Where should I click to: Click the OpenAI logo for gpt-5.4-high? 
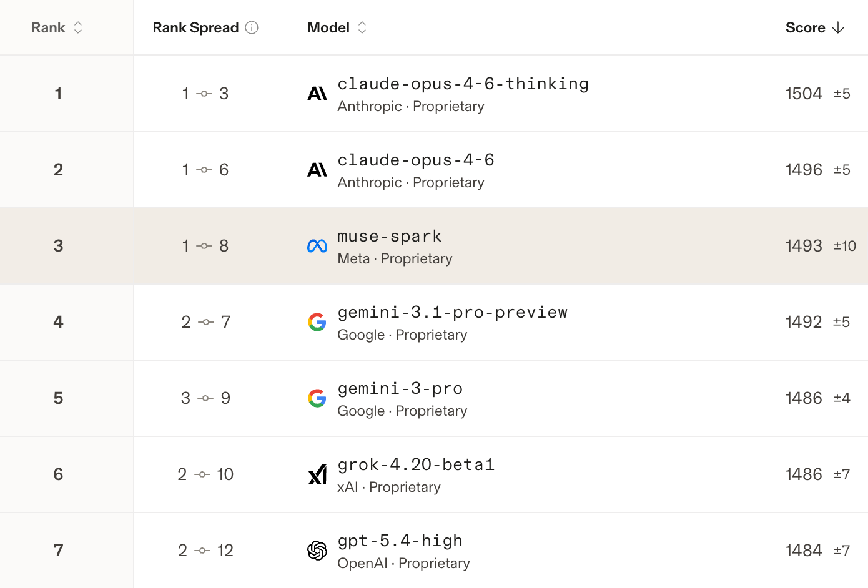point(317,551)
